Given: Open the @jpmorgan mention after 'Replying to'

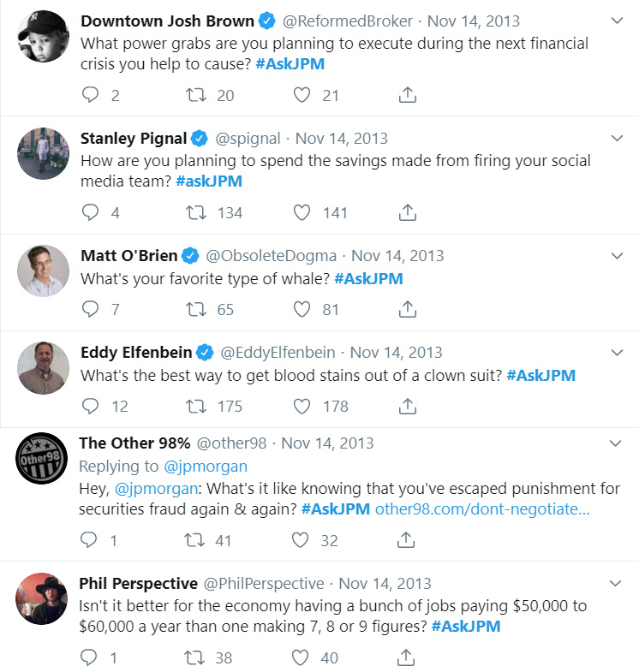Looking at the screenshot, I should point(205,466).
